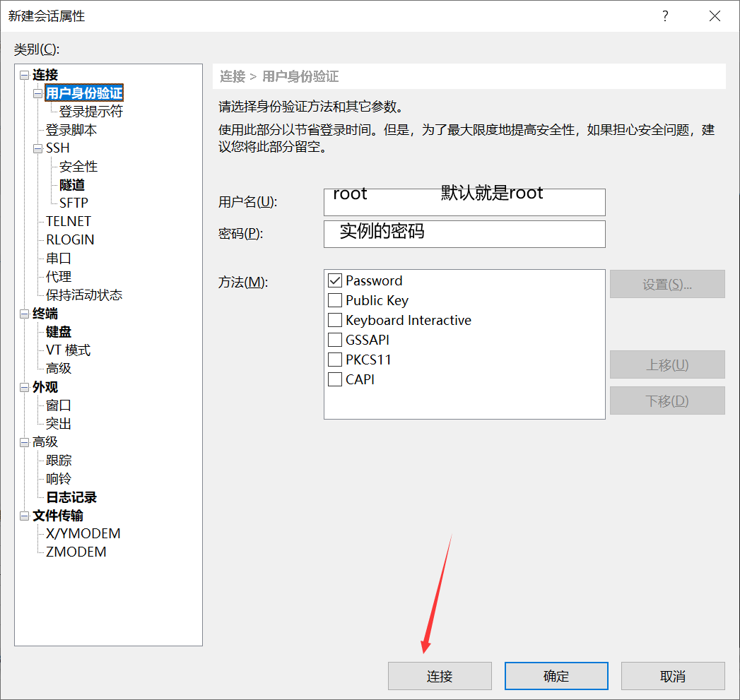Tick the PKCS11 checkbox
This screenshot has height=700, width=740.
point(335,360)
